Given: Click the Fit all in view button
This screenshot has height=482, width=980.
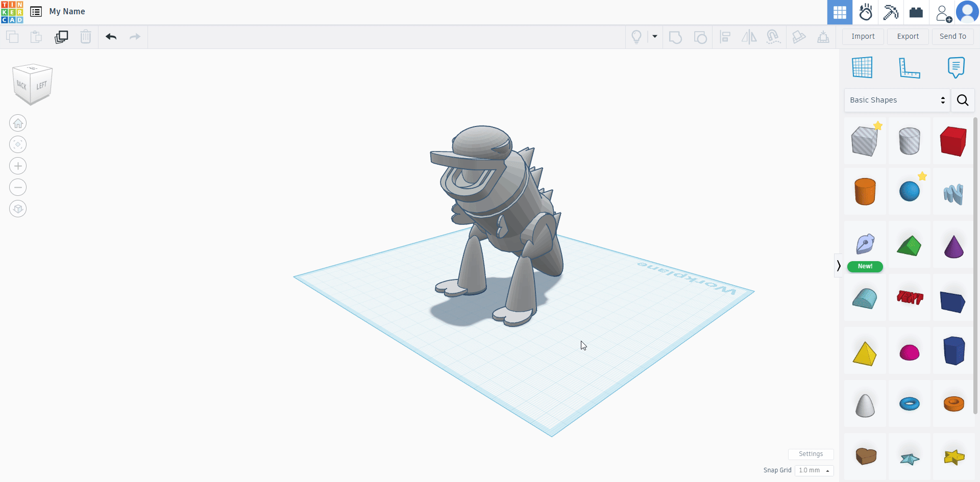Looking at the screenshot, I should [x=18, y=145].
